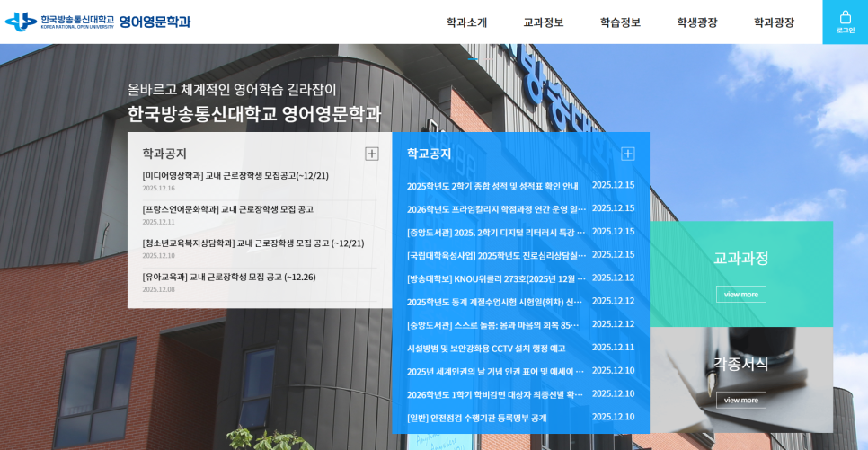The width and height of the screenshot is (868, 450).
Task: Click date 2025.12.10 under 청소년교육복지상담학과 notice
Action: pyautogui.click(x=158, y=256)
